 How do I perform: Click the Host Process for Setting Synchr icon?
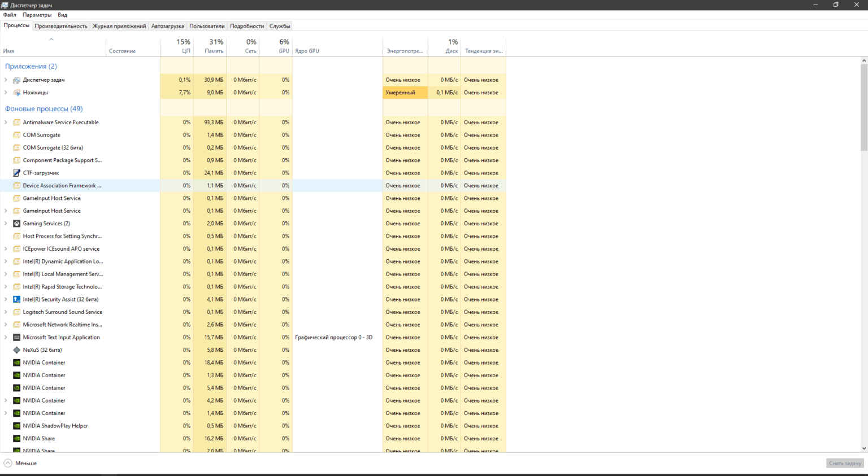point(17,236)
